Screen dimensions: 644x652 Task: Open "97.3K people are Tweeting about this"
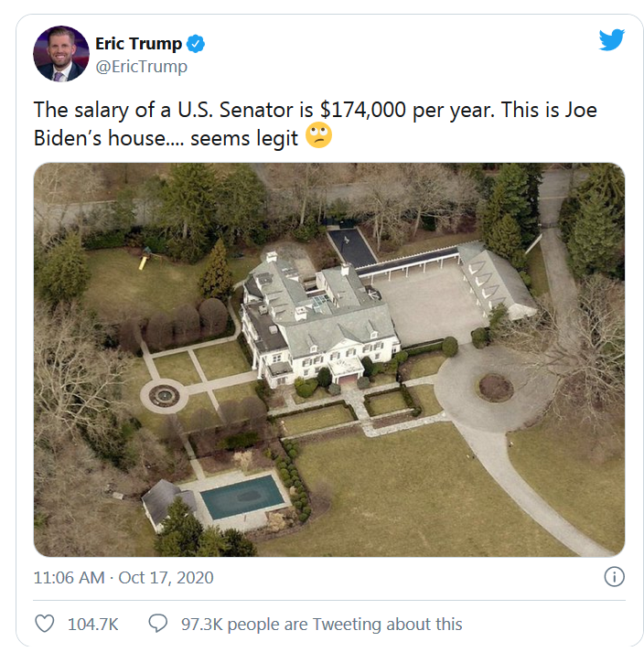(321, 625)
